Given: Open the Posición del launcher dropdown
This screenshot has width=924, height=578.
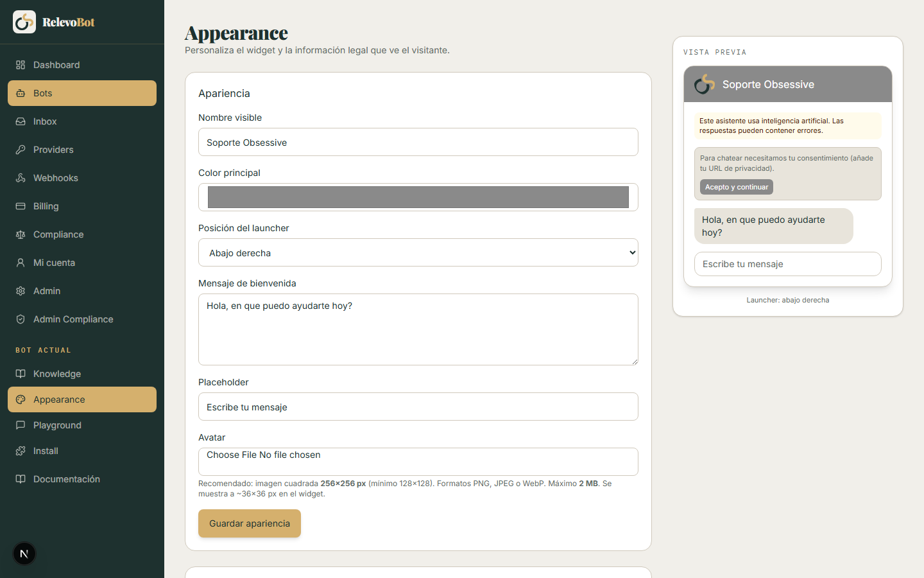Looking at the screenshot, I should (418, 252).
